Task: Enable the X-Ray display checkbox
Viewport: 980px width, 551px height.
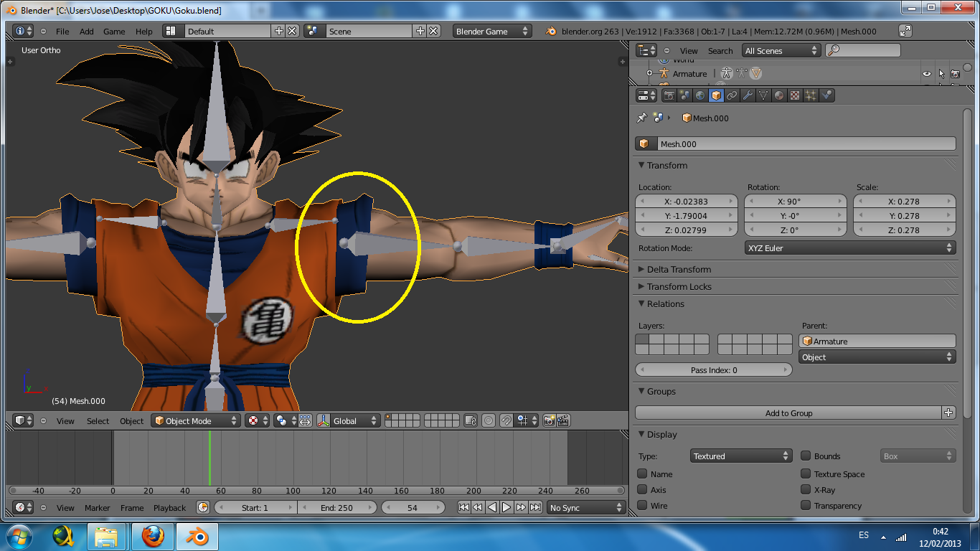Action: click(x=806, y=490)
